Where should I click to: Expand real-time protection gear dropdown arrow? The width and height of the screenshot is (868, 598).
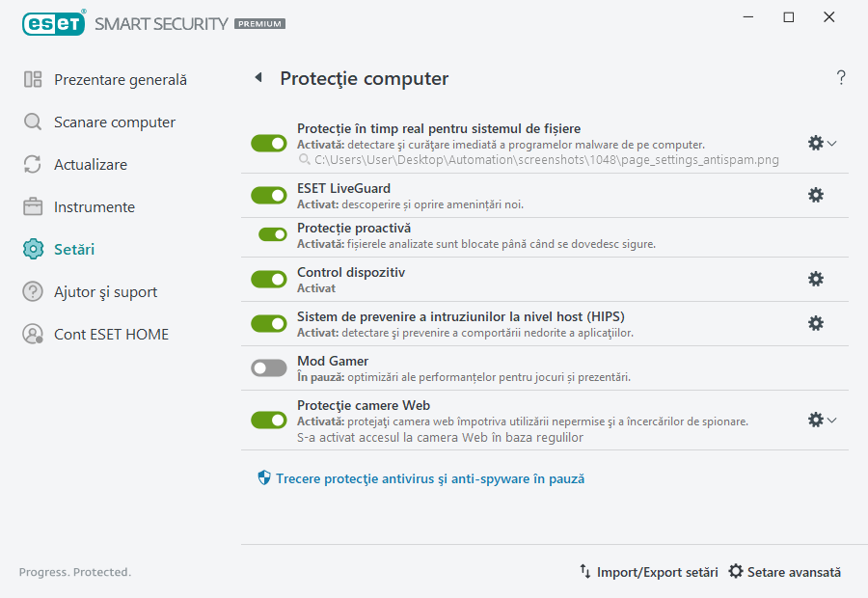831,143
